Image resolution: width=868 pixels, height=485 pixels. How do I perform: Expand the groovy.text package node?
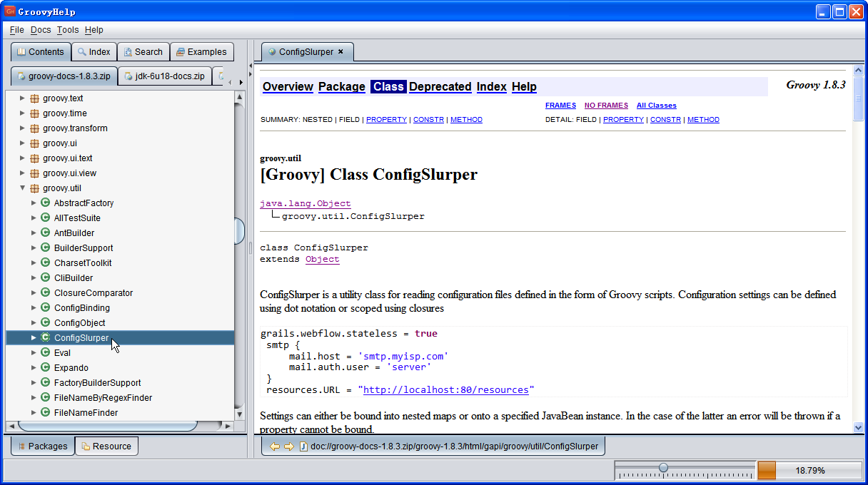point(22,98)
